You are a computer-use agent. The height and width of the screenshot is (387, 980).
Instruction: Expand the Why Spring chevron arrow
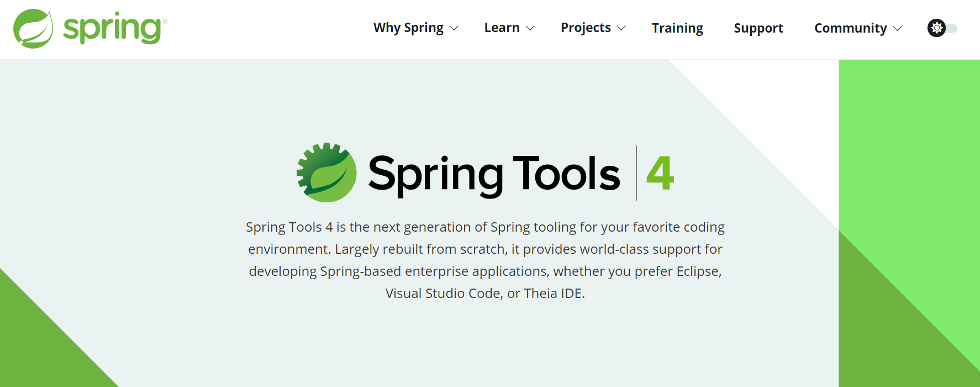(x=454, y=28)
